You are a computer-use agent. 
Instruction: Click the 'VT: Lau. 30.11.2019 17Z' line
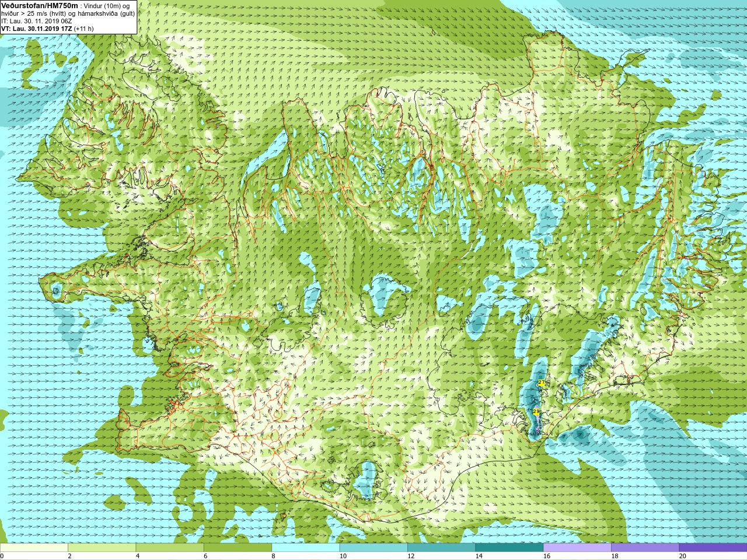36,29
